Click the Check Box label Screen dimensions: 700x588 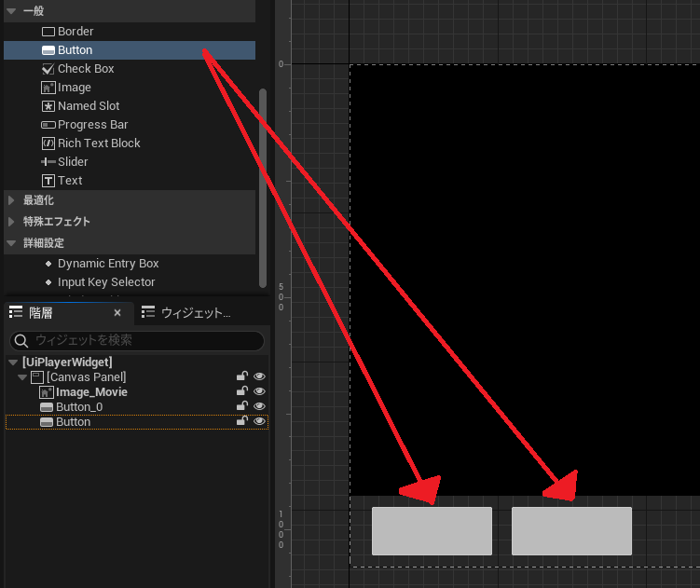point(86,69)
